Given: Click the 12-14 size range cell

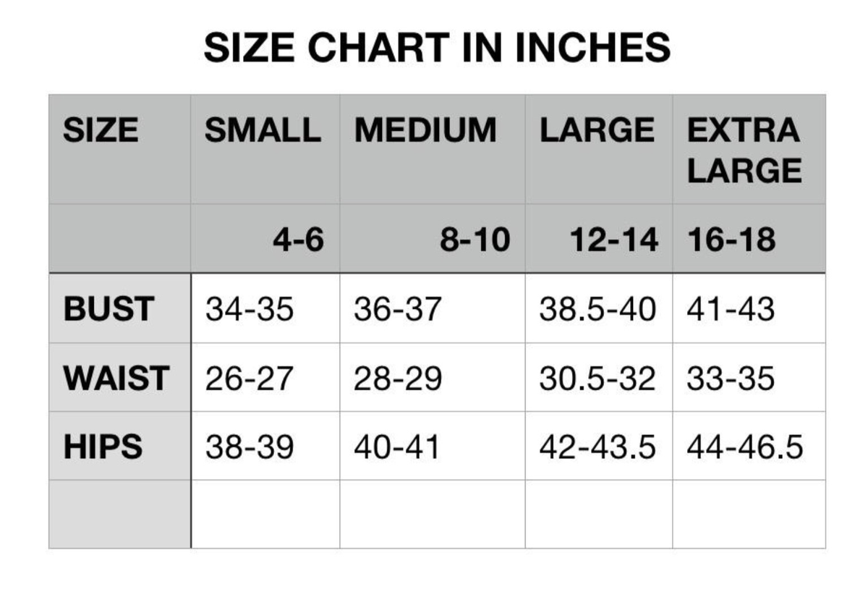Looking at the screenshot, I should click(x=599, y=239).
